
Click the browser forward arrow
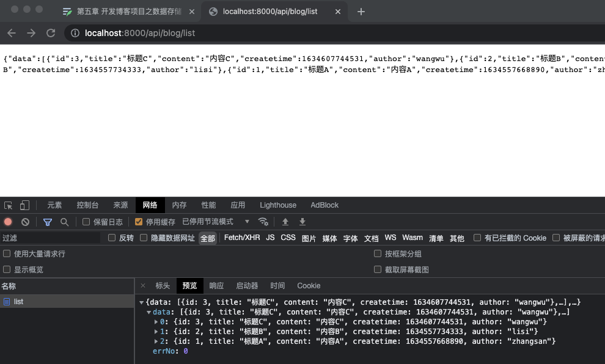(31, 33)
